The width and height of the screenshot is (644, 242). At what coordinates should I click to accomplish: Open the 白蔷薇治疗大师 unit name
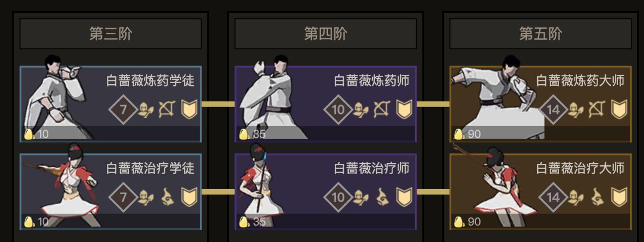[x=580, y=169]
